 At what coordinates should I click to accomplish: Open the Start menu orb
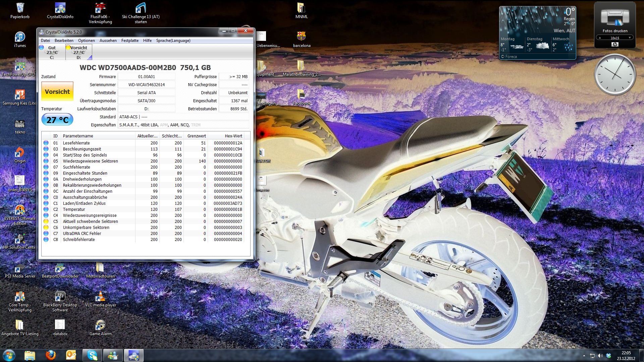point(9,355)
